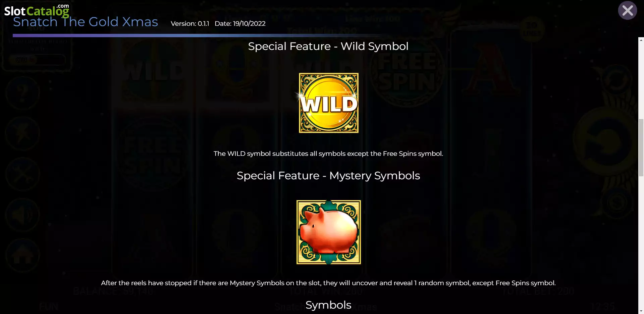Click the 20 lines badge
The height and width of the screenshot is (314, 644).
(x=531, y=29)
